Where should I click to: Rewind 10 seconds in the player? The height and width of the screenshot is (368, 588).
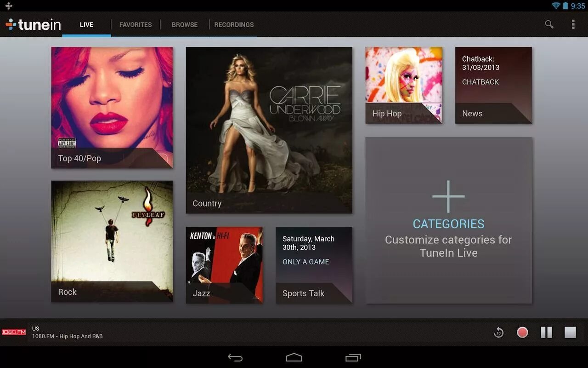[498, 332]
